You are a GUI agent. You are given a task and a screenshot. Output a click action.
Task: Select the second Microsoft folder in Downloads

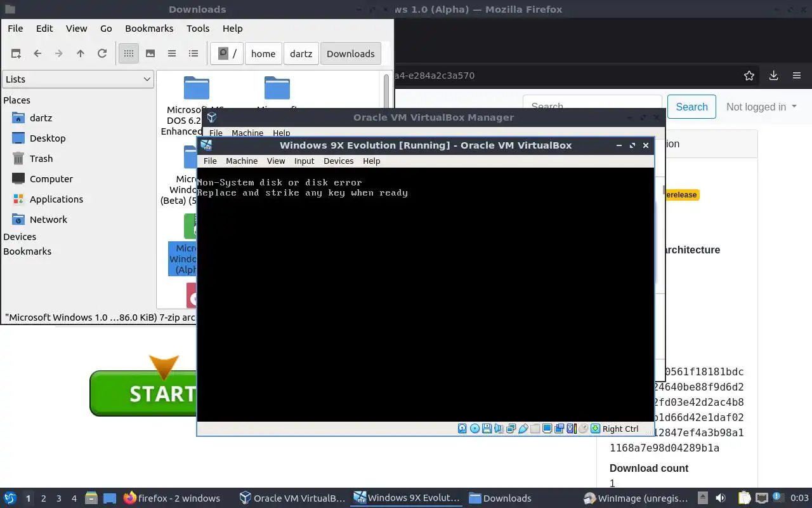click(x=277, y=88)
